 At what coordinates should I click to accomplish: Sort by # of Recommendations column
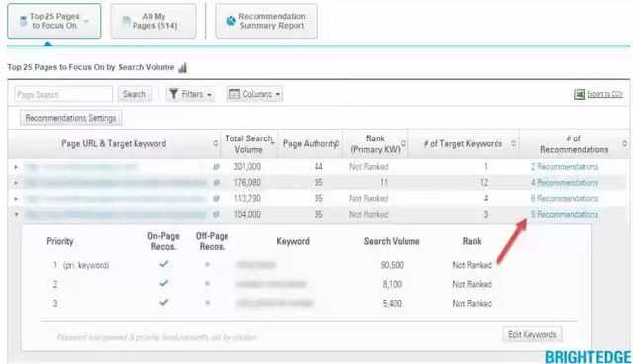[x=574, y=144]
